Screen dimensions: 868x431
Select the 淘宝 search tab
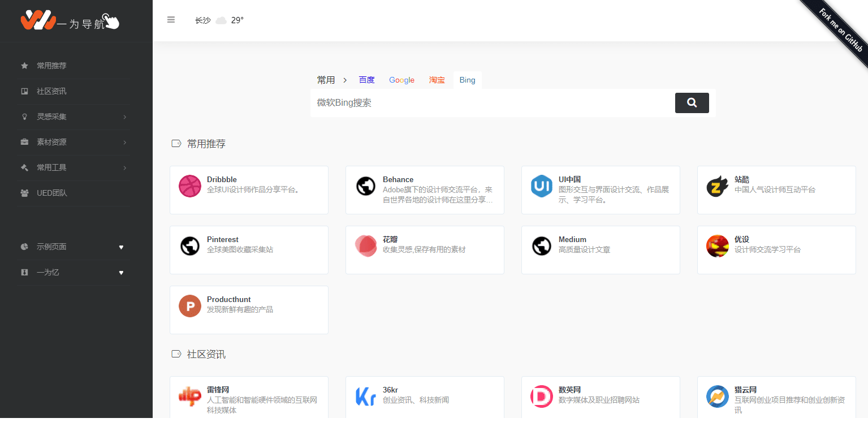[437, 80]
